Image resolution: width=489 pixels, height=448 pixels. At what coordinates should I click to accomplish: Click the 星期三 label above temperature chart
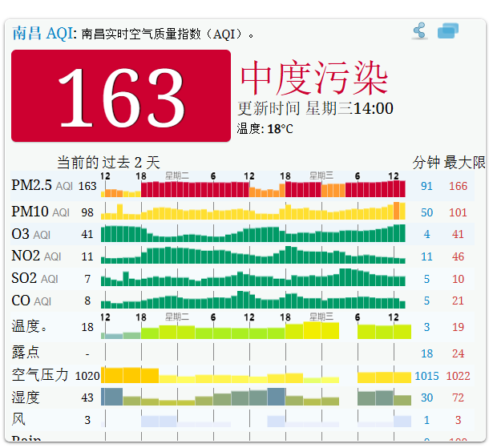[x=321, y=317]
